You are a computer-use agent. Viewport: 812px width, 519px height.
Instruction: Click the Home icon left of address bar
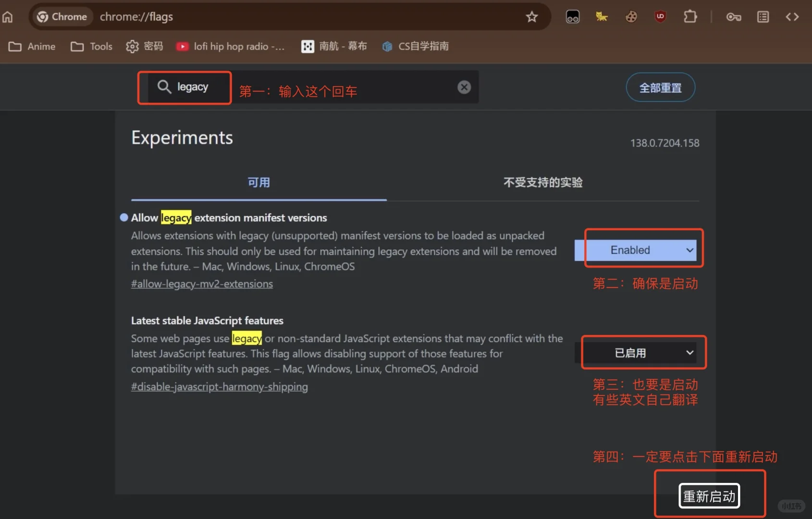(7, 16)
